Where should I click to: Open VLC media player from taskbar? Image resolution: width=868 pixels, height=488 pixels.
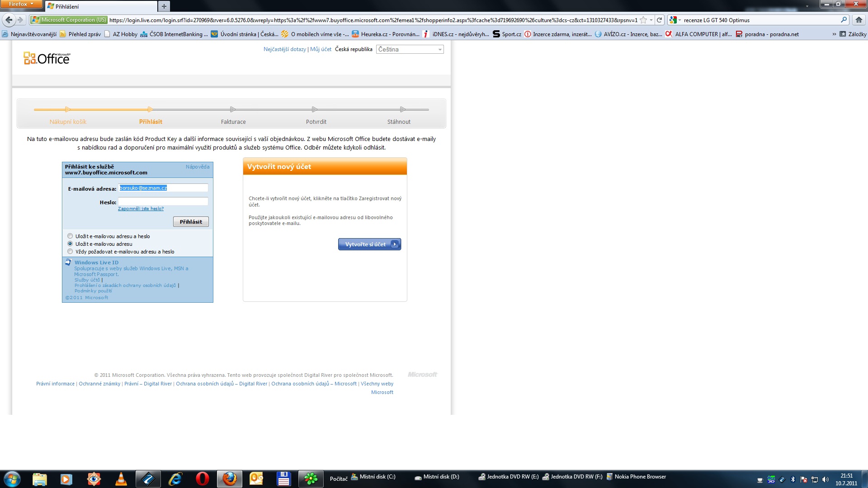[x=121, y=479]
